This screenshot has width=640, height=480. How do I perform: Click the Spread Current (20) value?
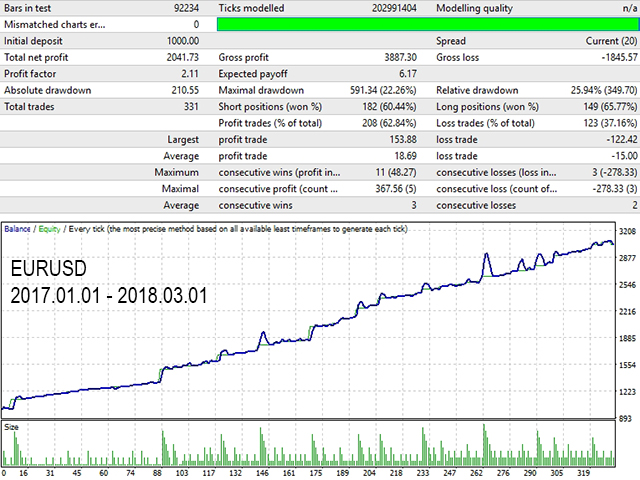611,41
